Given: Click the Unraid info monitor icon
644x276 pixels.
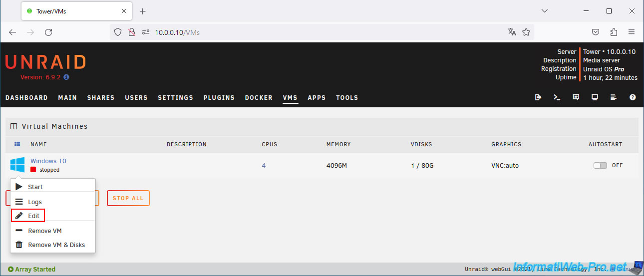Looking at the screenshot, I should (595, 97).
